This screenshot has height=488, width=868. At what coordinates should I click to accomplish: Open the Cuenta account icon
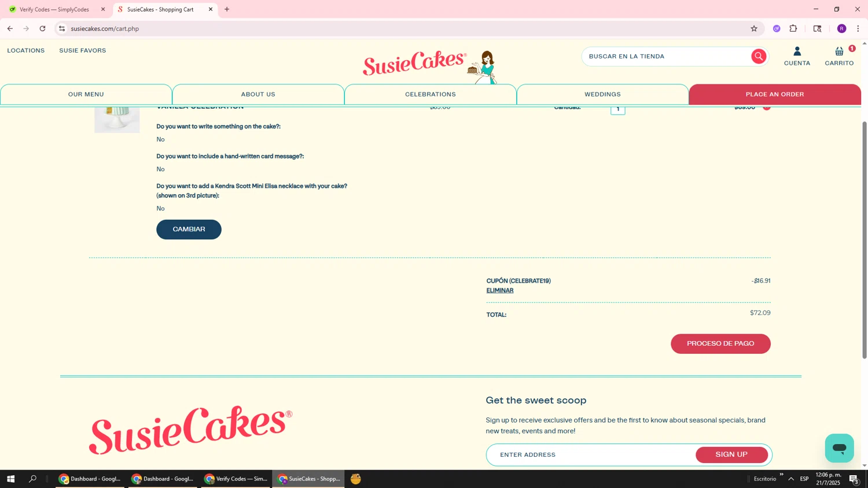click(x=797, y=56)
